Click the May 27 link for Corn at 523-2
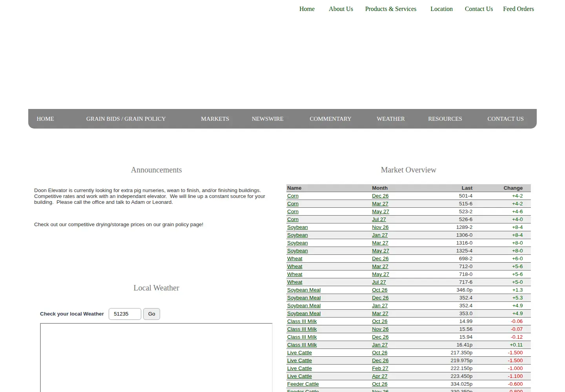565x392 pixels. click(x=381, y=212)
